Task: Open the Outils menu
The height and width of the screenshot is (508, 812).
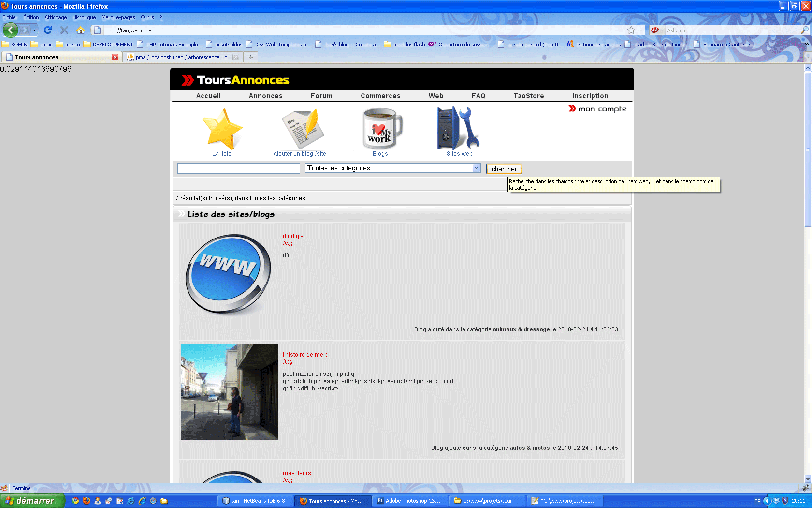Action: pos(147,17)
